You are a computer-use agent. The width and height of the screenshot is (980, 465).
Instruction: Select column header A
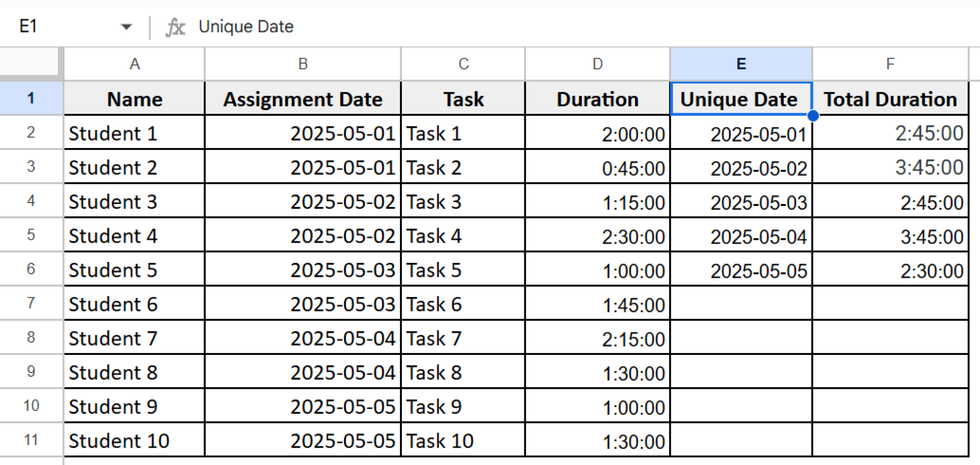pyautogui.click(x=134, y=63)
